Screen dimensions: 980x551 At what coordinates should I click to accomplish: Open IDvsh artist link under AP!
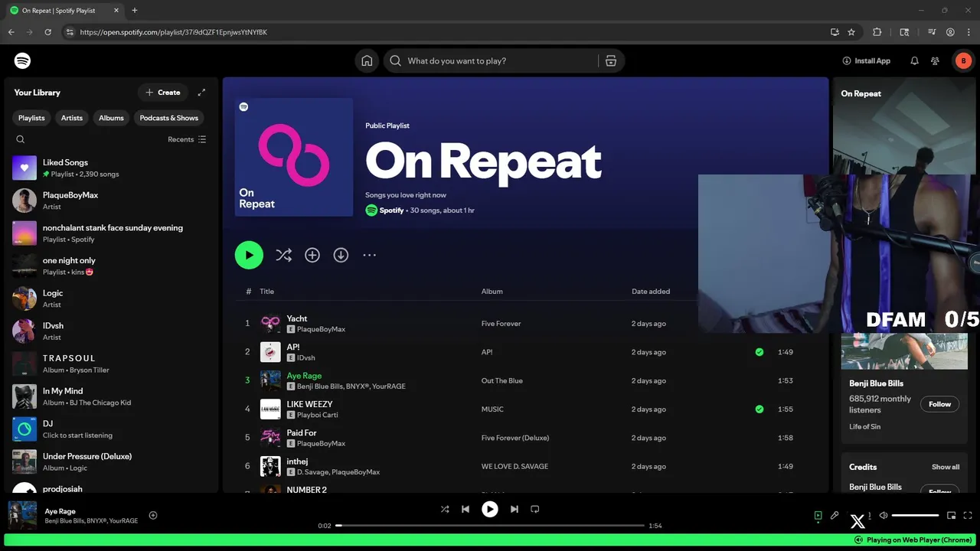[x=306, y=358]
